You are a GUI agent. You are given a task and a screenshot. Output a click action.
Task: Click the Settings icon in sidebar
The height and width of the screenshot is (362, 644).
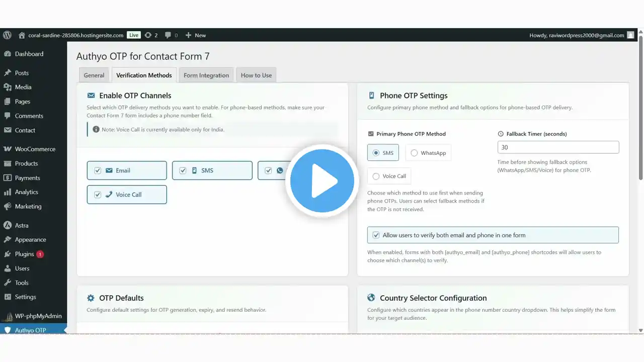[x=8, y=297]
